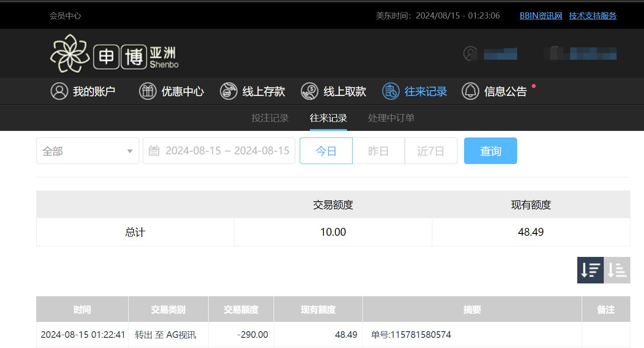Open 信息公告 bell notification icon
The image size is (644, 348).
point(471,91)
